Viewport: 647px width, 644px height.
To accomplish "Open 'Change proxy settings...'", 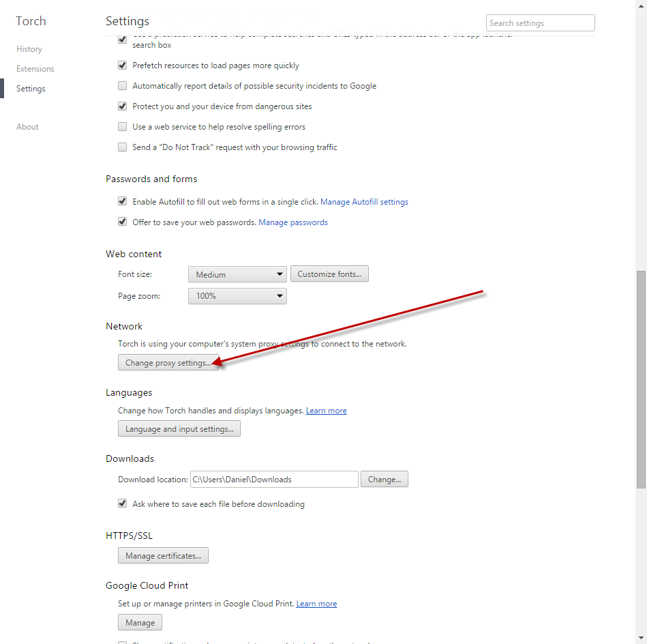I will (168, 362).
